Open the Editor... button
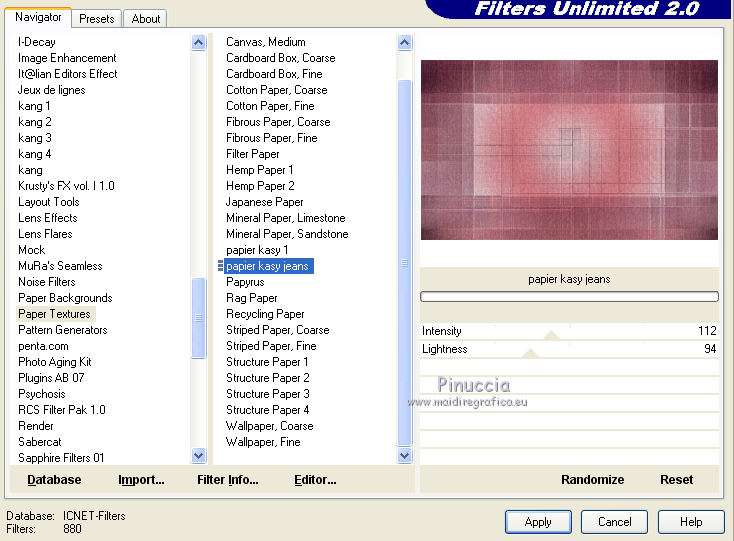The image size is (734, 541). point(315,480)
